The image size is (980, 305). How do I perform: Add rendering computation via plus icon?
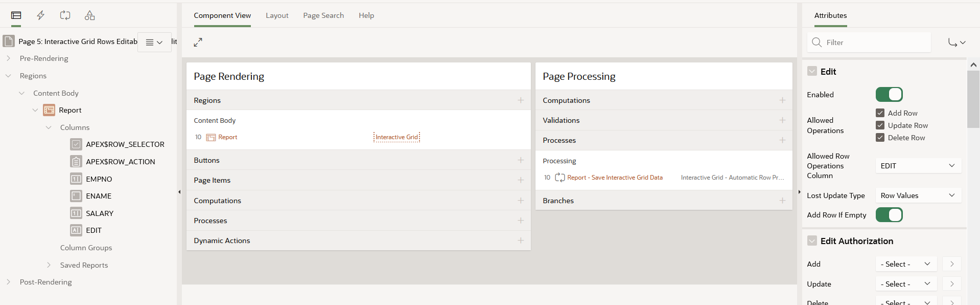[521, 201]
